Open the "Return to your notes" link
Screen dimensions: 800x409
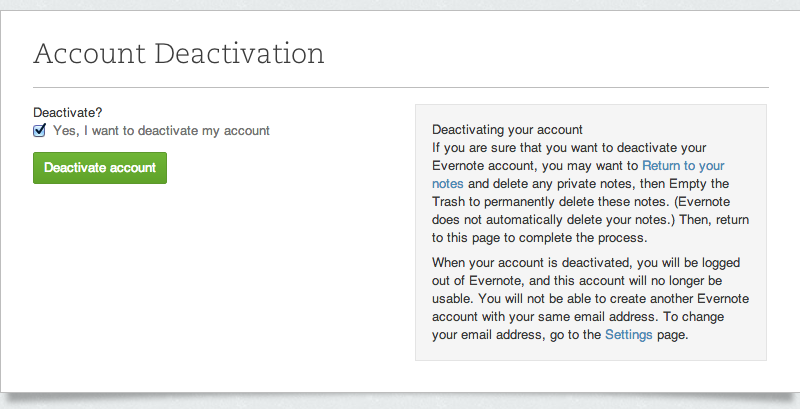[683, 165]
